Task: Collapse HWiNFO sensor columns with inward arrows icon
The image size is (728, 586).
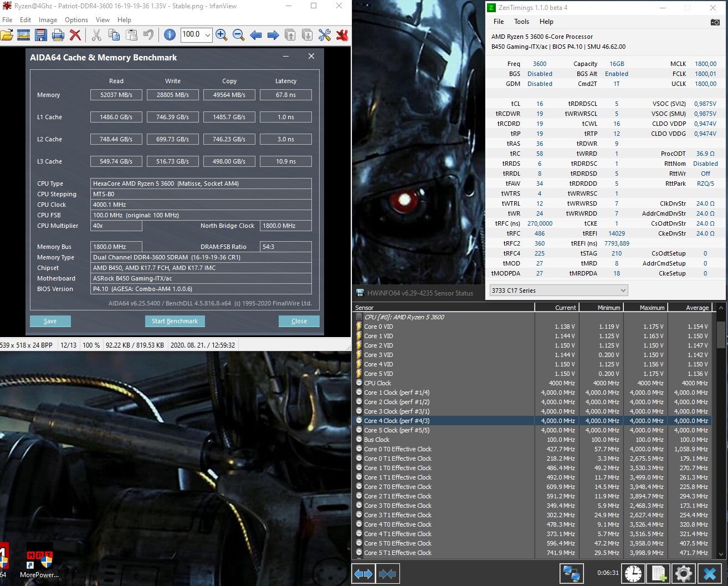Action: click(387, 573)
